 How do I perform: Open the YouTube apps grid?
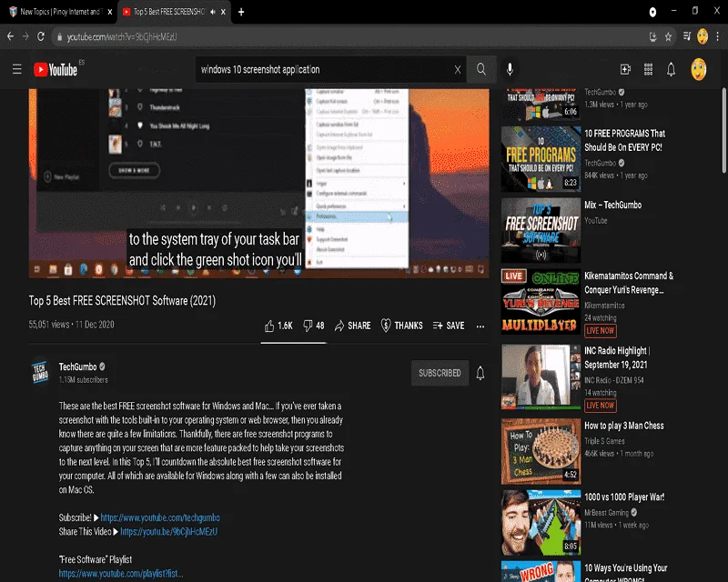[648, 70]
